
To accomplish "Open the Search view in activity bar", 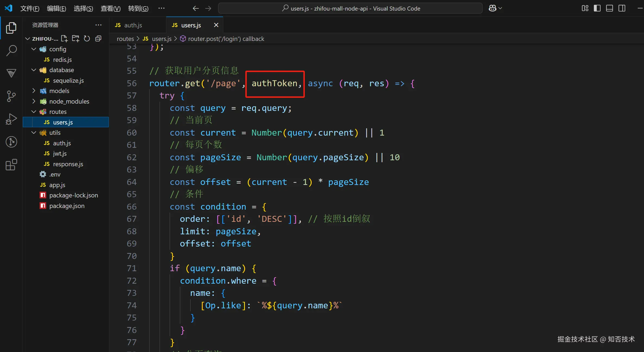I will coord(11,50).
